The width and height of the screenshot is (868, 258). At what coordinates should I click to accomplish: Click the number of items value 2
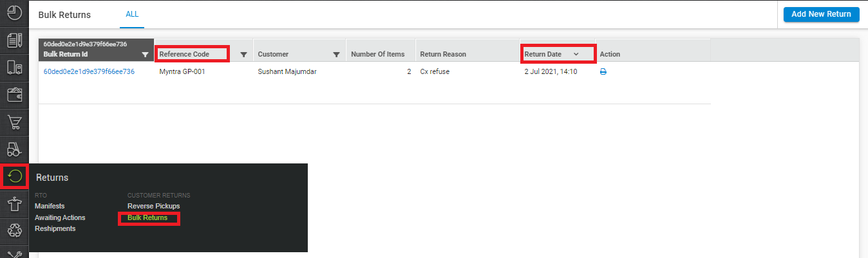[409, 71]
